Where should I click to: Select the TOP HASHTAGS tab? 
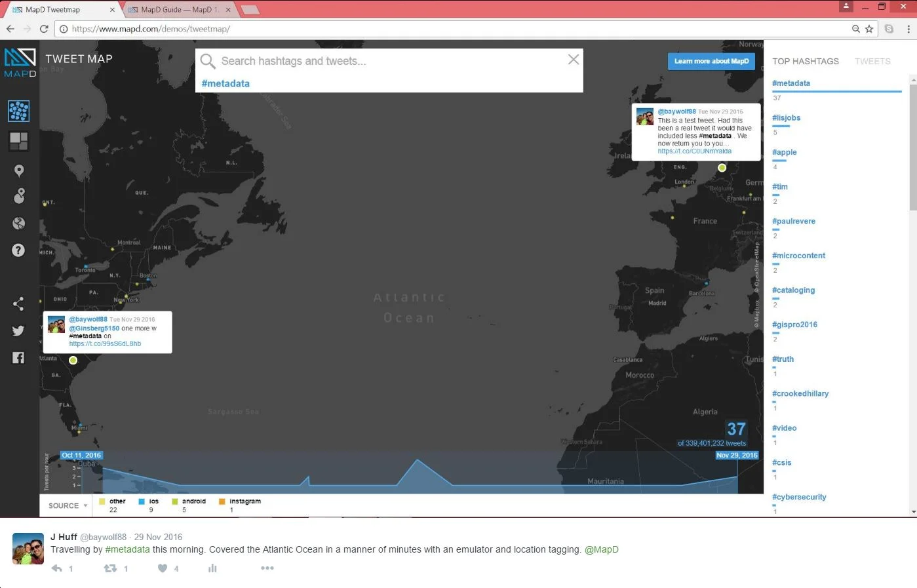click(806, 61)
